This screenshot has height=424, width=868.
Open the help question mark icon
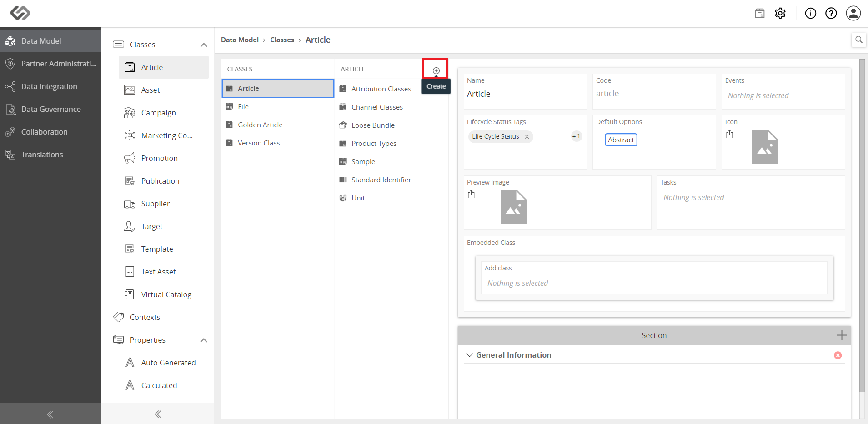831,13
